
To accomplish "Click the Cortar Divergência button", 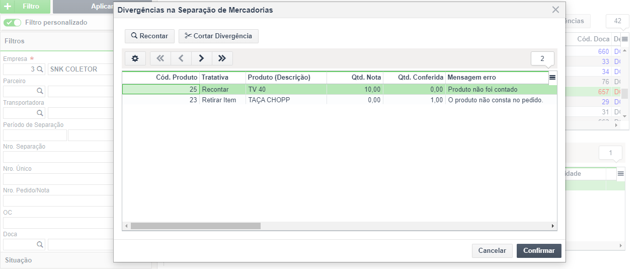I will [218, 36].
